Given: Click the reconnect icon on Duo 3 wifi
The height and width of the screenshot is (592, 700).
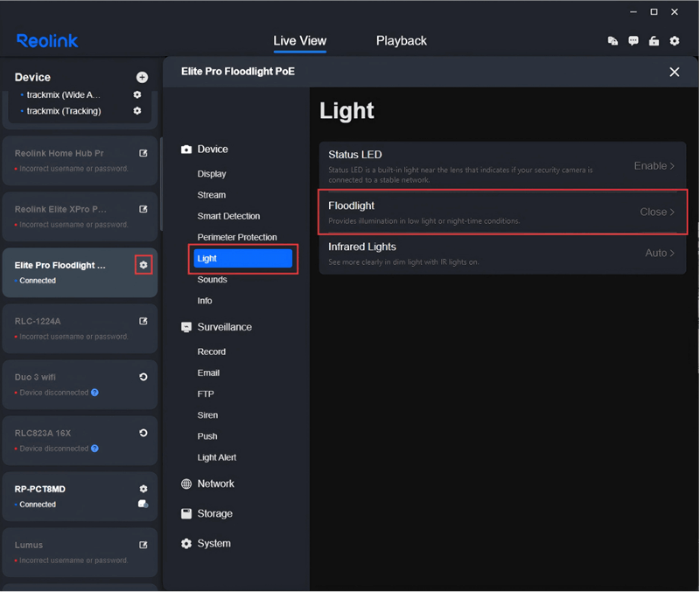Looking at the screenshot, I should point(143,377).
